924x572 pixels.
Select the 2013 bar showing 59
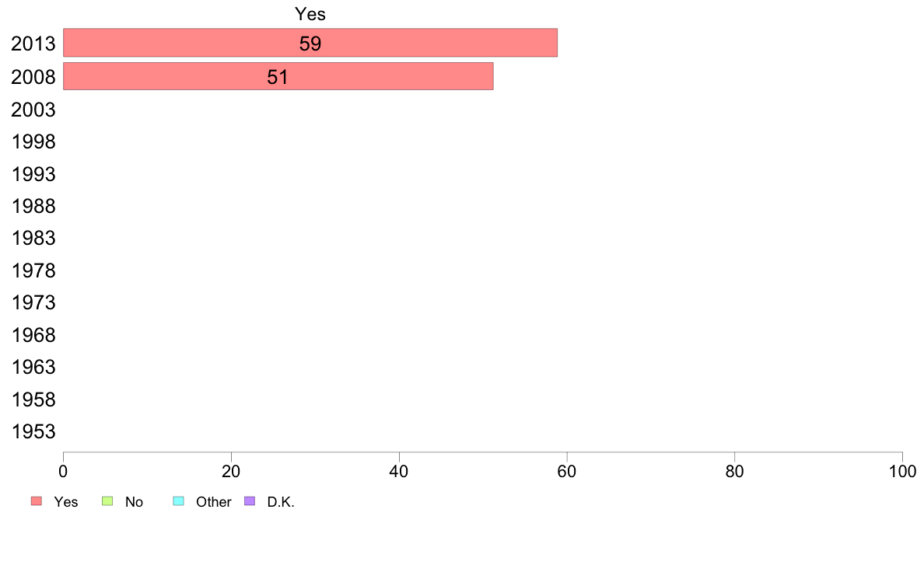click(310, 43)
